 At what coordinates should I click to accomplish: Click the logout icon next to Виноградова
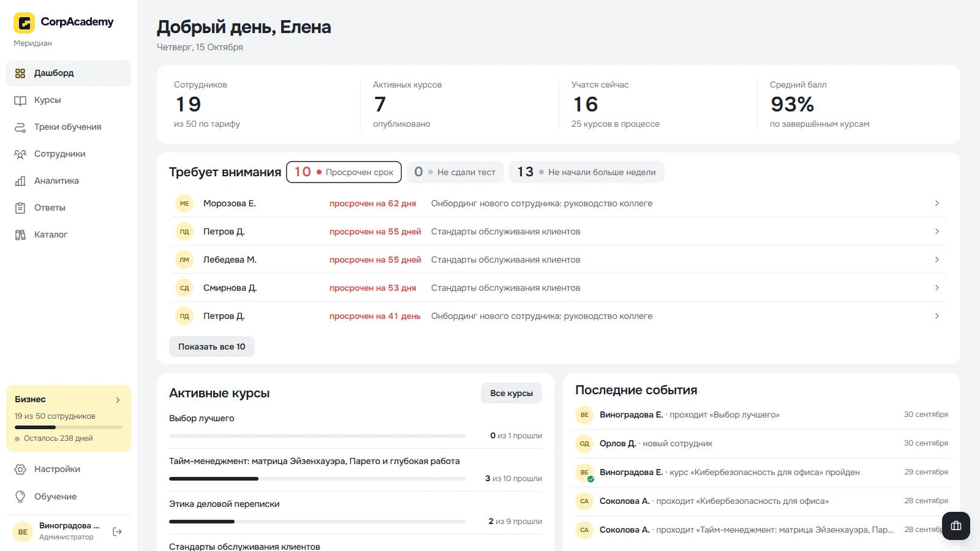pyautogui.click(x=118, y=532)
